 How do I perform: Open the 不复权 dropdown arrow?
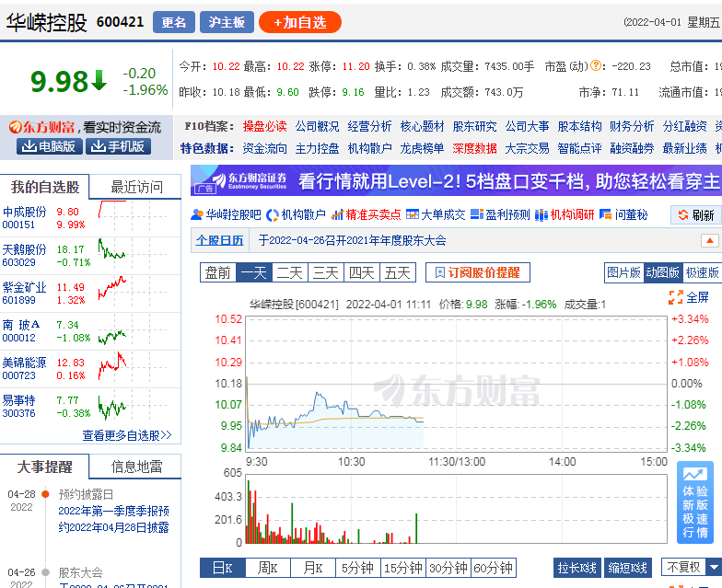point(715,567)
